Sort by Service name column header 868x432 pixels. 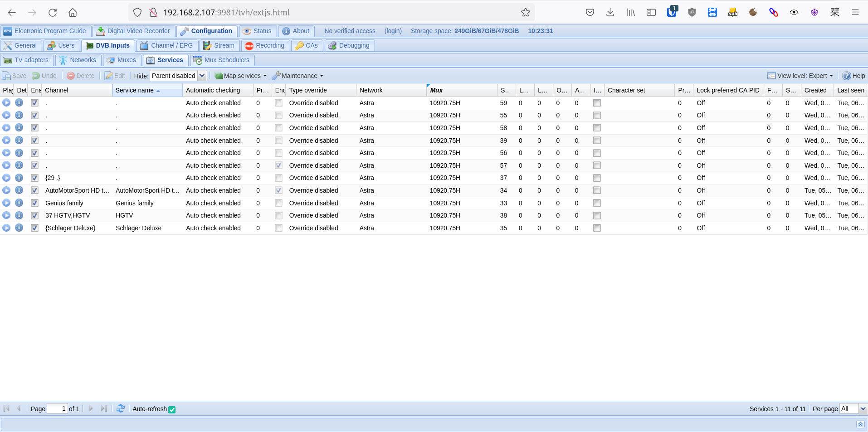(x=147, y=90)
